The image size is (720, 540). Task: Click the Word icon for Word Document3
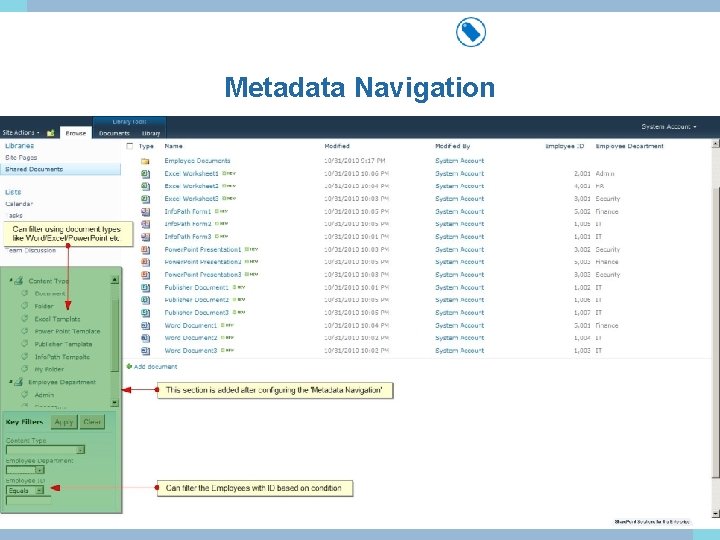pyautogui.click(x=146, y=351)
